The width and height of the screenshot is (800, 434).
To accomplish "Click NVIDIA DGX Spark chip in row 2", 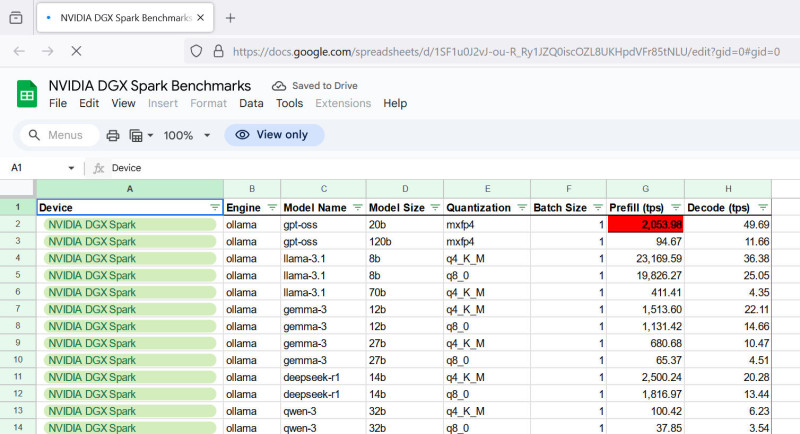I will [x=130, y=225].
